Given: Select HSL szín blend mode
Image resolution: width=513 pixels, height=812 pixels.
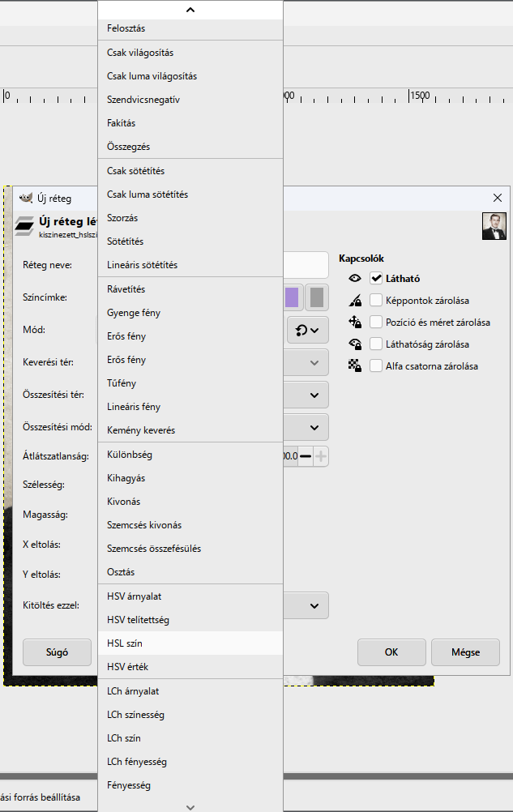Looking at the screenshot, I should (x=190, y=643).
